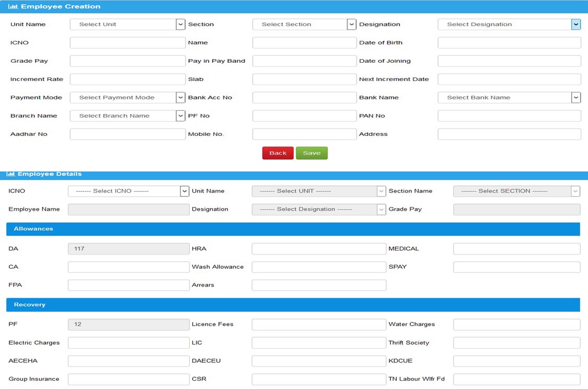Viewport: 588px width, 389px height.
Task: Click the Wash Allowance input box
Action: click(x=318, y=267)
